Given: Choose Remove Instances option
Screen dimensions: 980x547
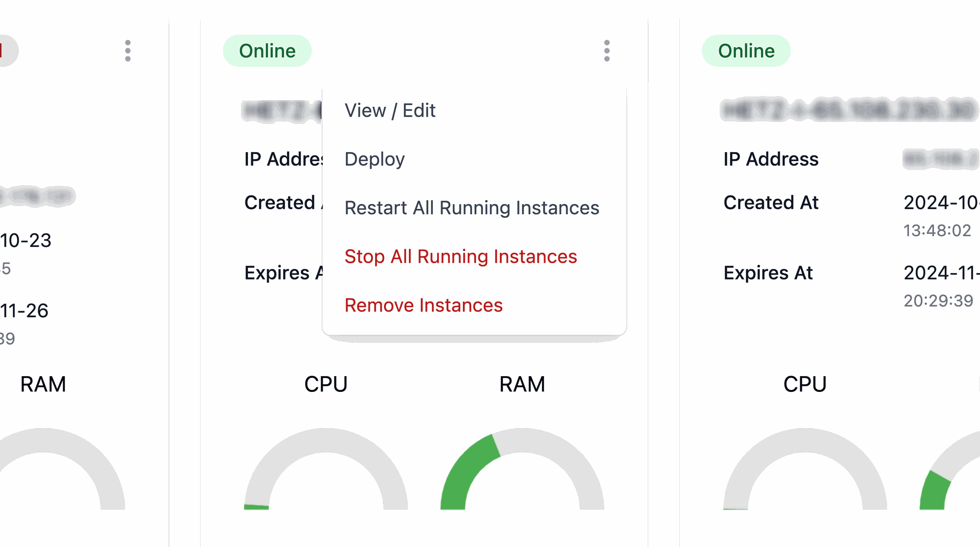Looking at the screenshot, I should pyautogui.click(x=423, y=305).
